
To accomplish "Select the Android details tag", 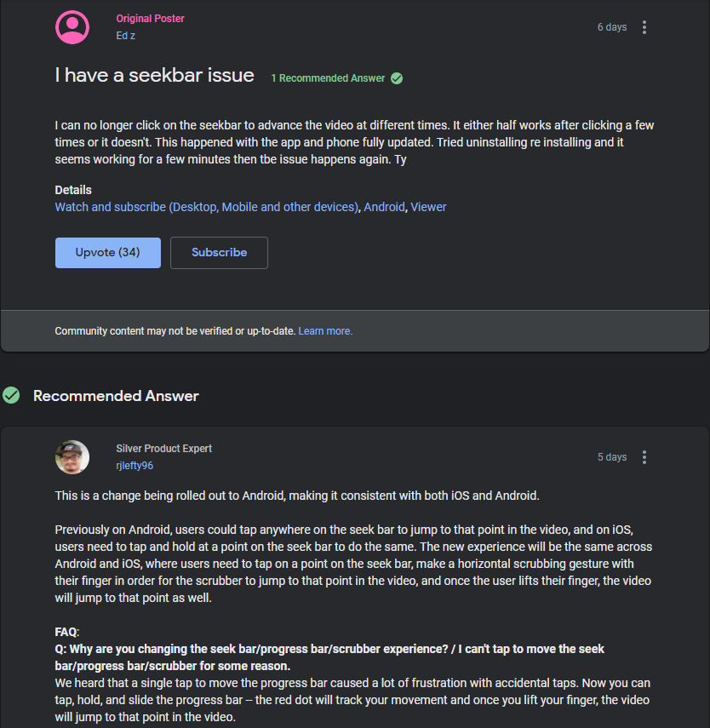I will 384,207.
